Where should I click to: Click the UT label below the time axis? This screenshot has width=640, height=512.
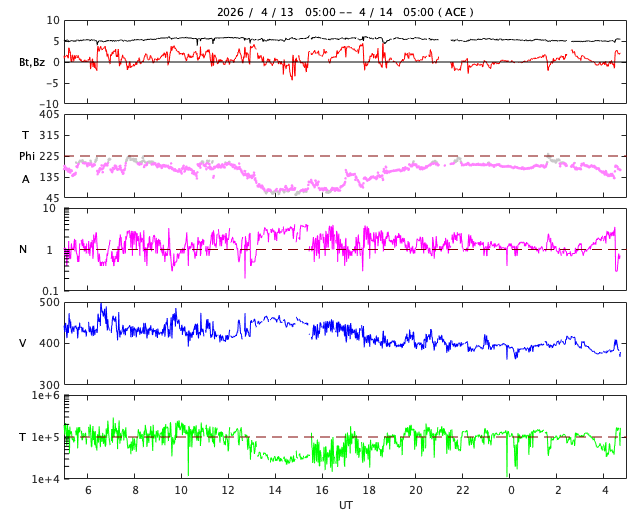point(345,505)
